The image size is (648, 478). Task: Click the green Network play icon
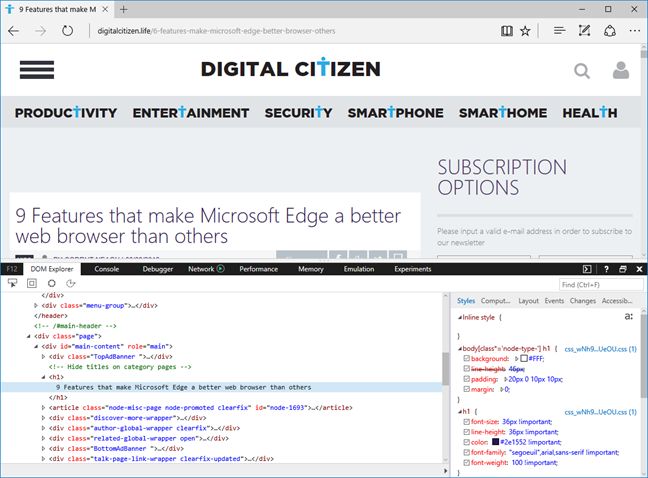click(x=221, y=269)
